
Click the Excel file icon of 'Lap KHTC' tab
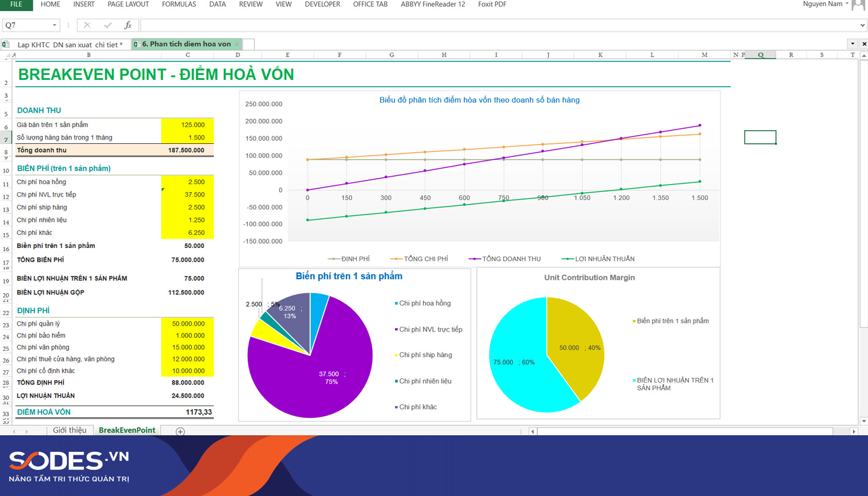[x=6, y=45]
